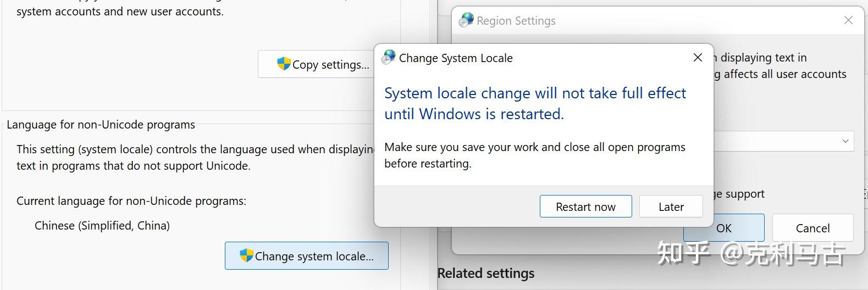Click the save your work instruction text
Image resolution: width=868 pixels, height=290 pixels.
[534, 155]
